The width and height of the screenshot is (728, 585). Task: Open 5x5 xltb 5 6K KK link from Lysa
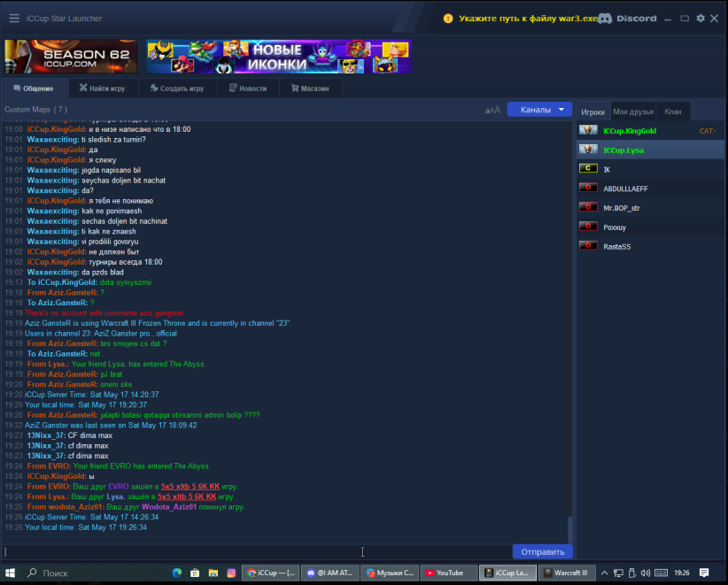tap(187, 496)
